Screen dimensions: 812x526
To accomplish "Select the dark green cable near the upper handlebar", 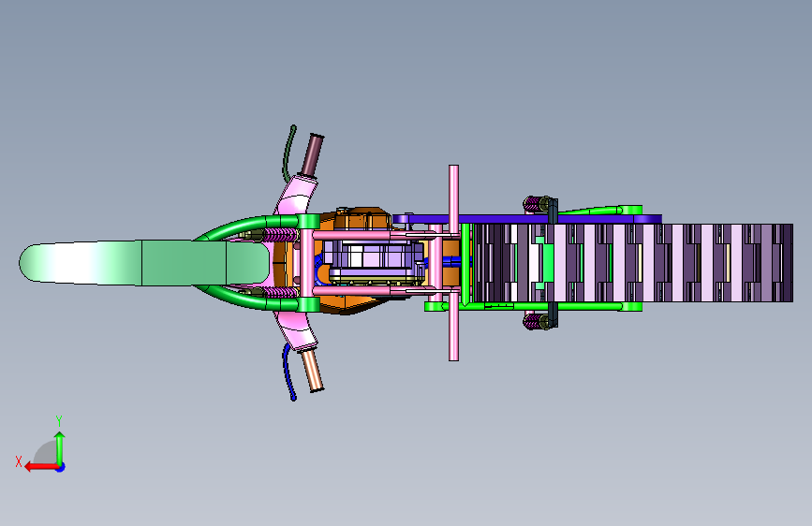I will pos(289,153).
